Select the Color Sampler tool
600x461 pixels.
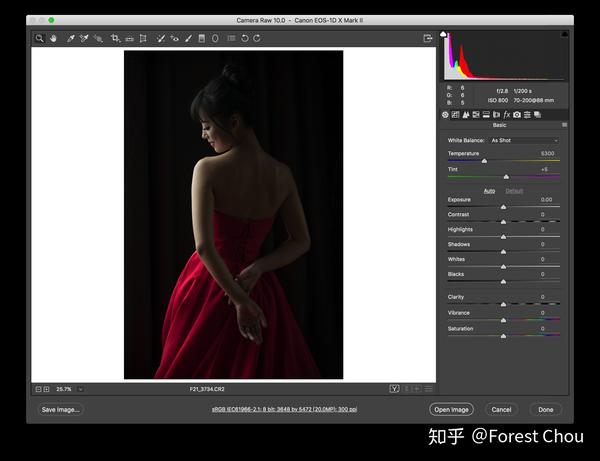pos(84,38)
